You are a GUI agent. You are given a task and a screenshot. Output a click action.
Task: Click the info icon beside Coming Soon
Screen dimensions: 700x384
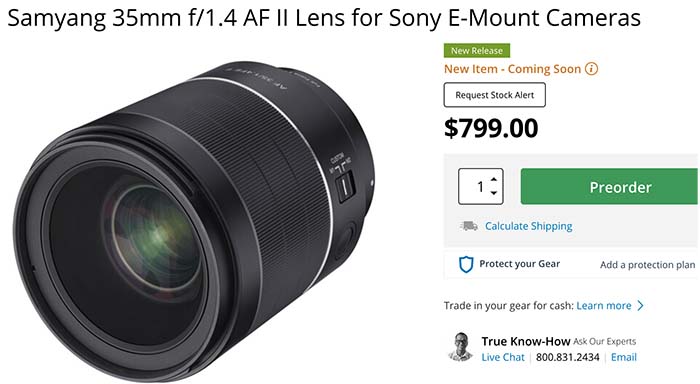(x=591, y=69)
